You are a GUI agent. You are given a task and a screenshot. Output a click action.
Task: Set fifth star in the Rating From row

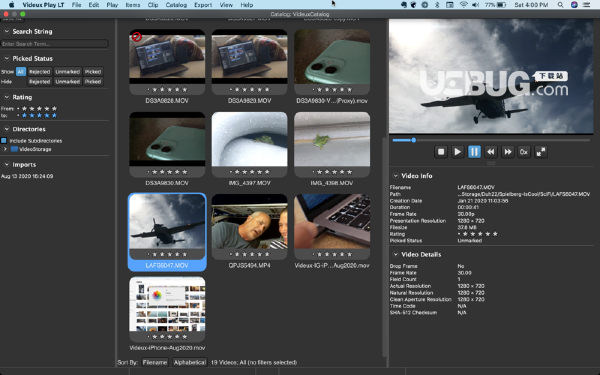click(54, 109)
